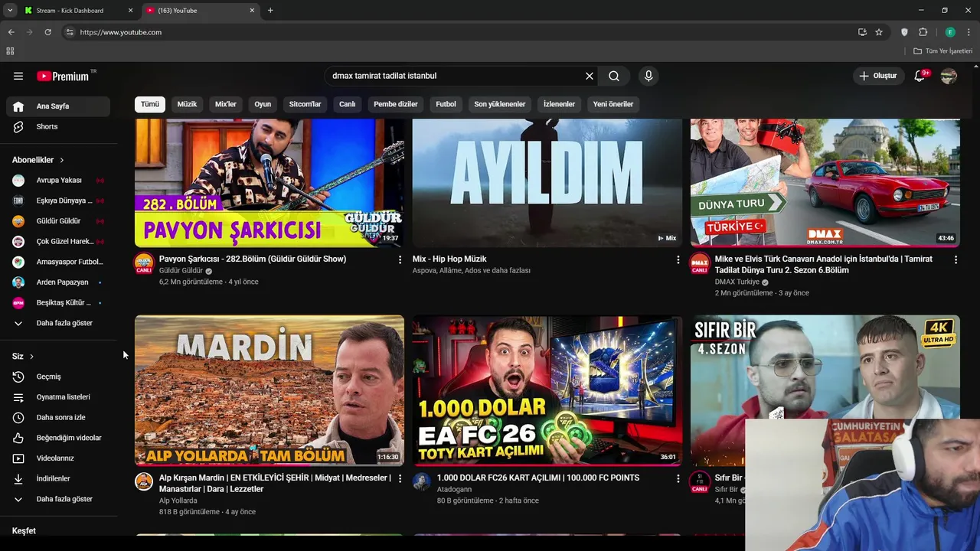The height and width of the screenshot is (551, 980).
Task: Select the Yeni öneriler filter chip
Action: 613,104
